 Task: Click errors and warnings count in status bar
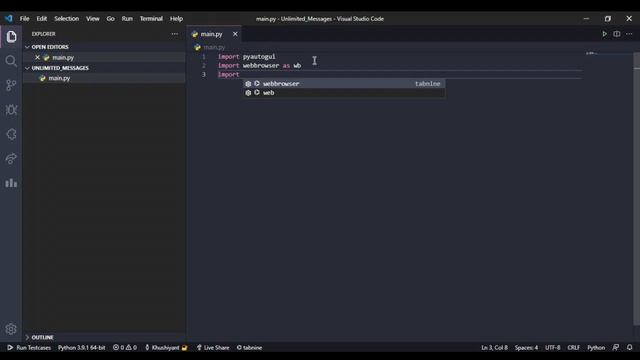(x=125, y=347)
